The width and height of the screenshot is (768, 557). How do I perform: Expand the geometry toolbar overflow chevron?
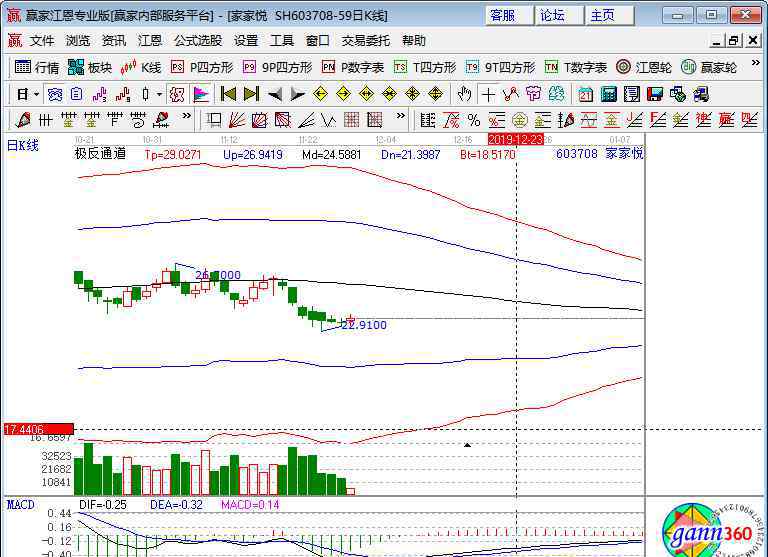[401, 116]
